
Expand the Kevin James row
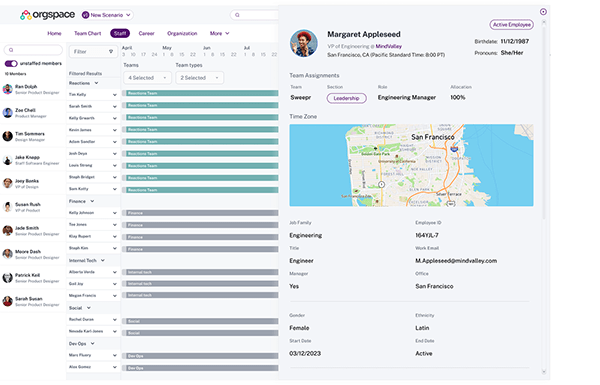click(x=114, y=130)
